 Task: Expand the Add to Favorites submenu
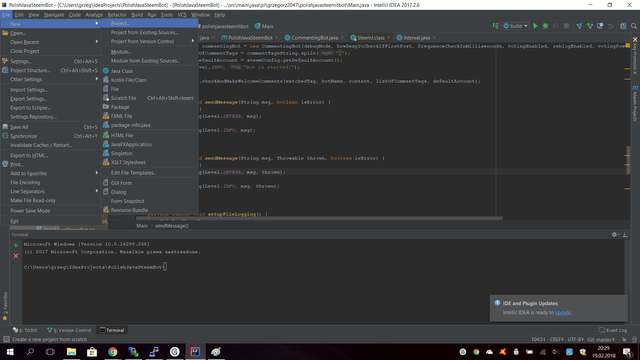tap(51, 173)
